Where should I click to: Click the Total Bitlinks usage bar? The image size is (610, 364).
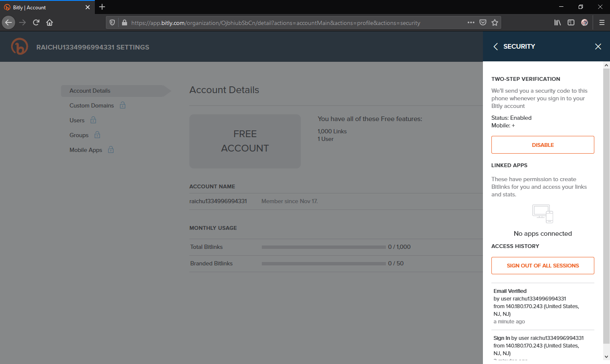point(324,247)
